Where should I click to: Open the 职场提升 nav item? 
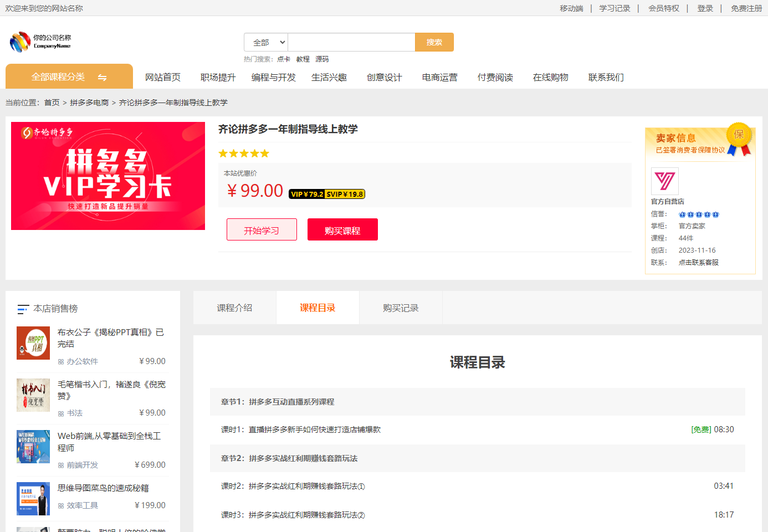click(x=218, y=77)
